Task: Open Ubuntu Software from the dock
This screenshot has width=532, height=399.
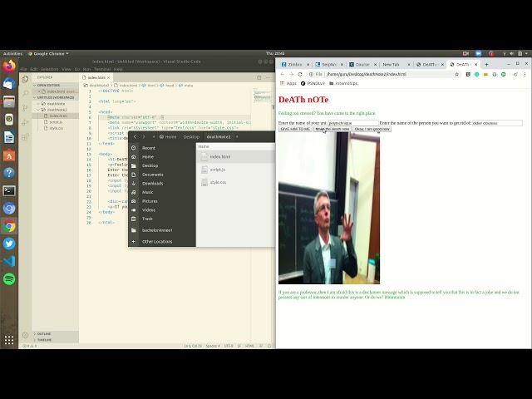Action: [x=9, y=155]
